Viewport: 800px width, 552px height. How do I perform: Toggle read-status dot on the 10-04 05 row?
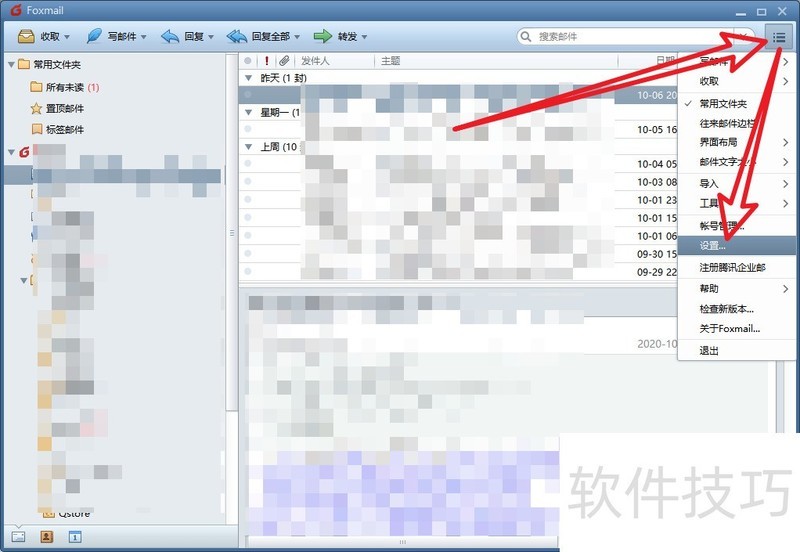[247, 164]
